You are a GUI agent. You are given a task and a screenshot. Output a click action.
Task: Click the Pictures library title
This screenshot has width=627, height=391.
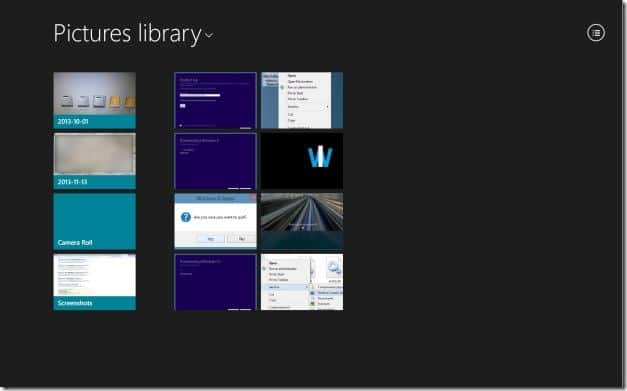coord(128,34)
